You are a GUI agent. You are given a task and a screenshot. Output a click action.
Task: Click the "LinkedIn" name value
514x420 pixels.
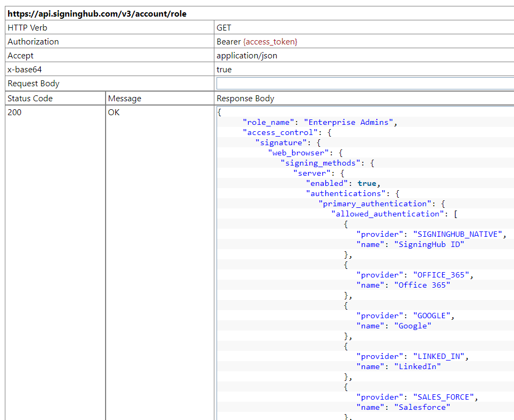[418, 366]
